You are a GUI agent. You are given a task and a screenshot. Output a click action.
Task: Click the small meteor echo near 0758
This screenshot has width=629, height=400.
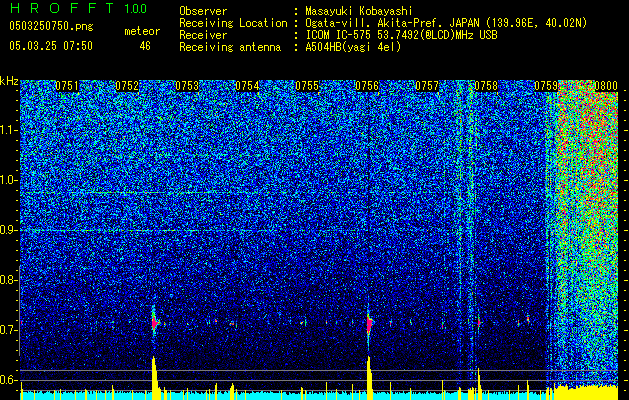(479, 322)
